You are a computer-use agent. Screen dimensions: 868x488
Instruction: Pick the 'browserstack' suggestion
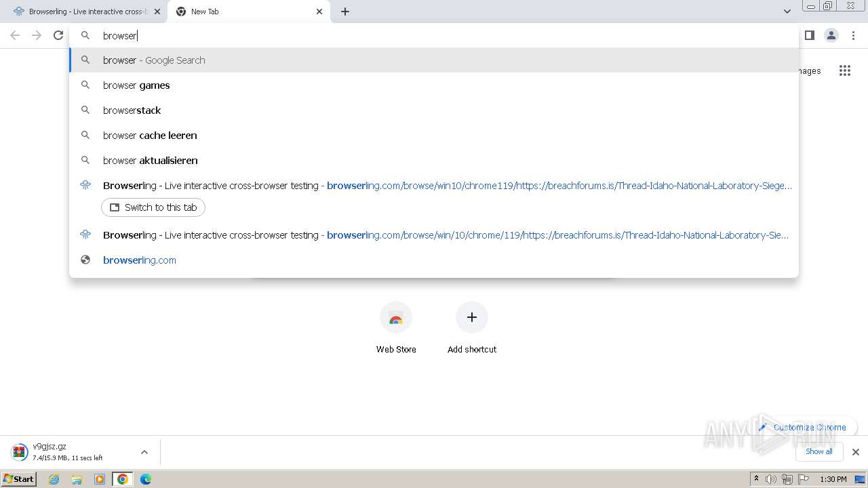click(x=434, y=110)
